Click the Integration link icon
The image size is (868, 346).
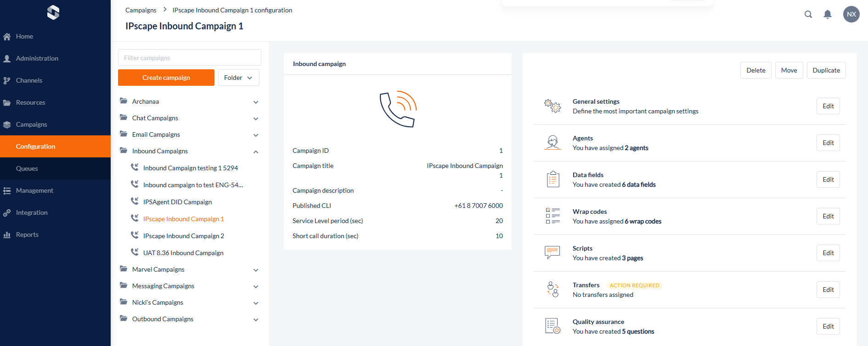point(7,212)
